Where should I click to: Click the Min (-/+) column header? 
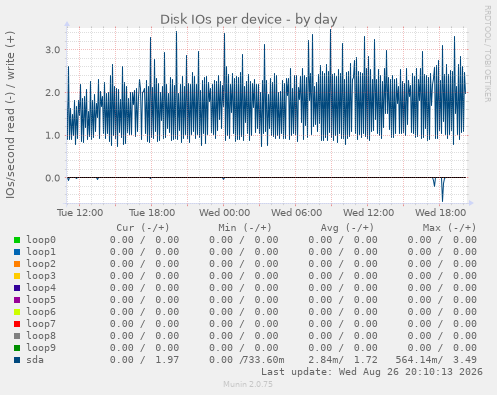pyautogui.click(x=245, y=228)
